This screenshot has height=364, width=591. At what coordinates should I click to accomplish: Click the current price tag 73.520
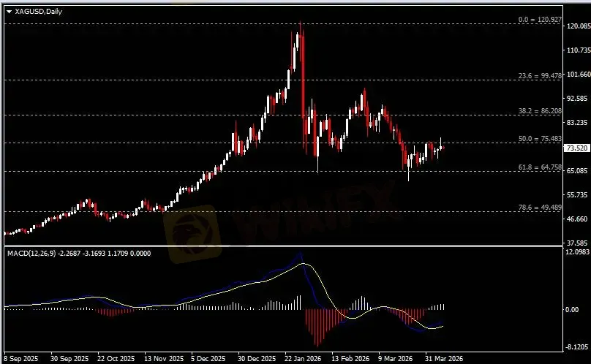(x=577, y=148)
